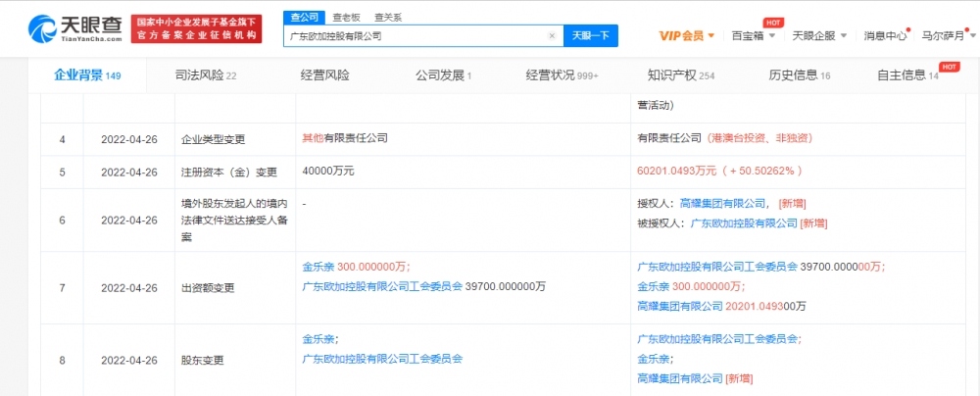The image size is (980, 396).
Task: Click the 60201.0493万元 registered capital value
Action: 677,171
